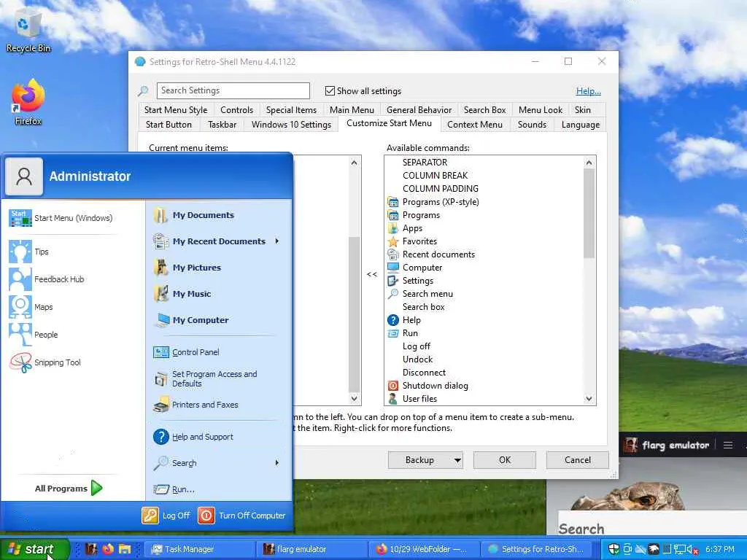Open Printers and Faxes
Screen dimensions: 747x560
(x=196, y=405)
